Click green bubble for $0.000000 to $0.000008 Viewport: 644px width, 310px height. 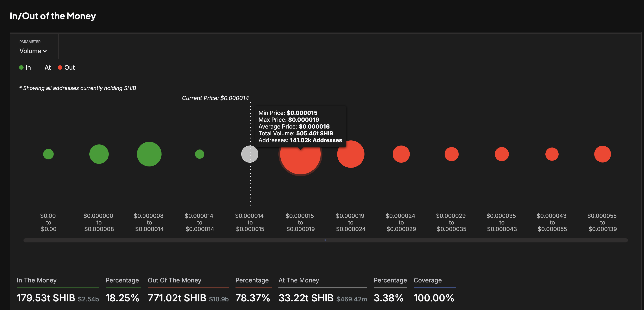(x=99, y=154)
